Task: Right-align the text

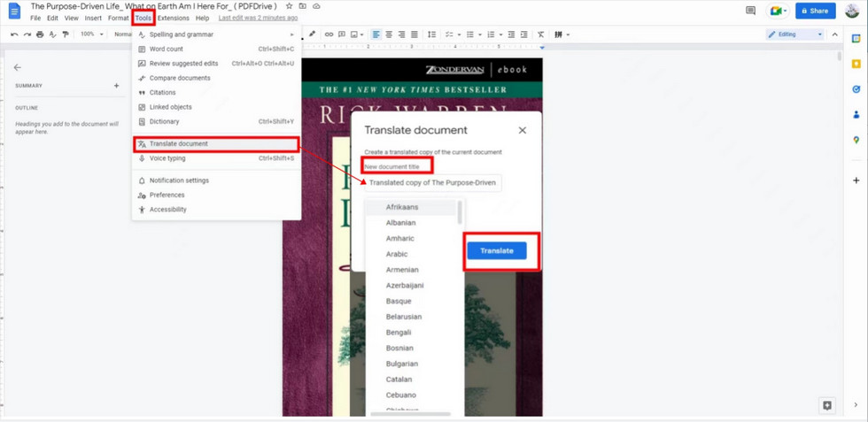Action: [402, 35]
